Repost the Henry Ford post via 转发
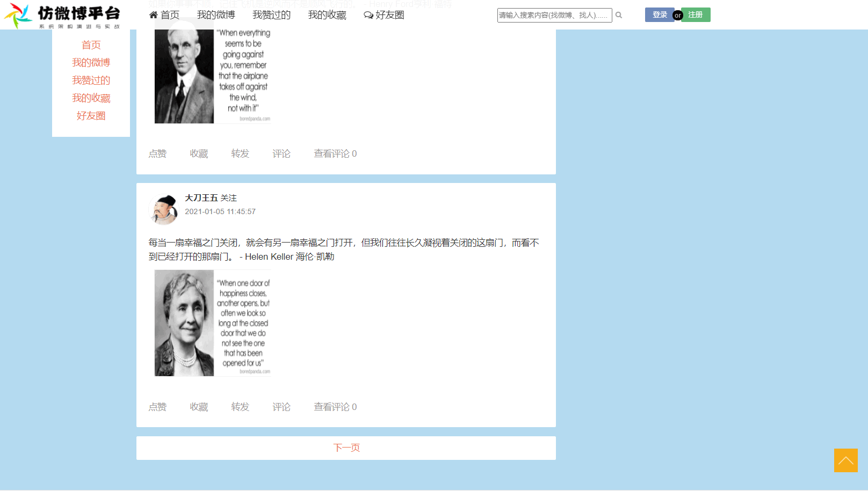Image resolution: width=868 pixels, height=491 pixels. coord(240,154)
